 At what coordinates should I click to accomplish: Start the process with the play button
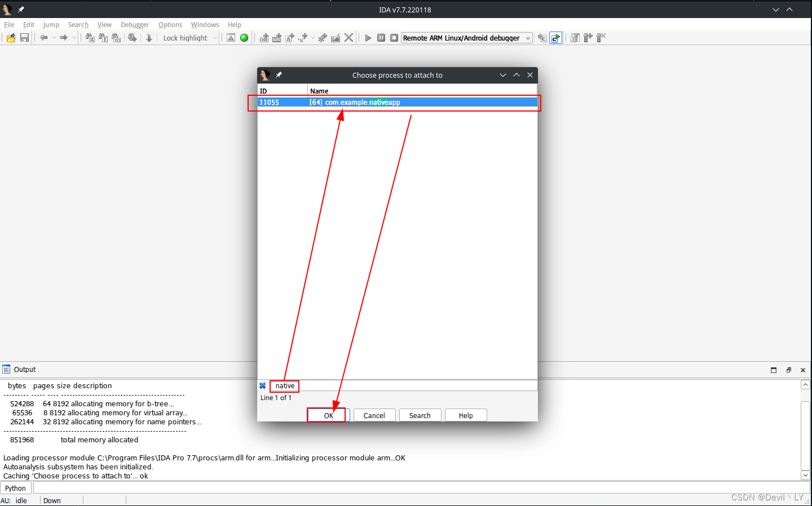point(368,38)
